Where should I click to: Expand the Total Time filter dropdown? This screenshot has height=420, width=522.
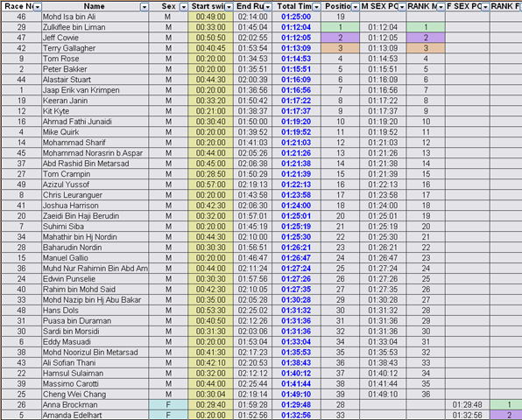pyautogui.click(x=316, y=7)
